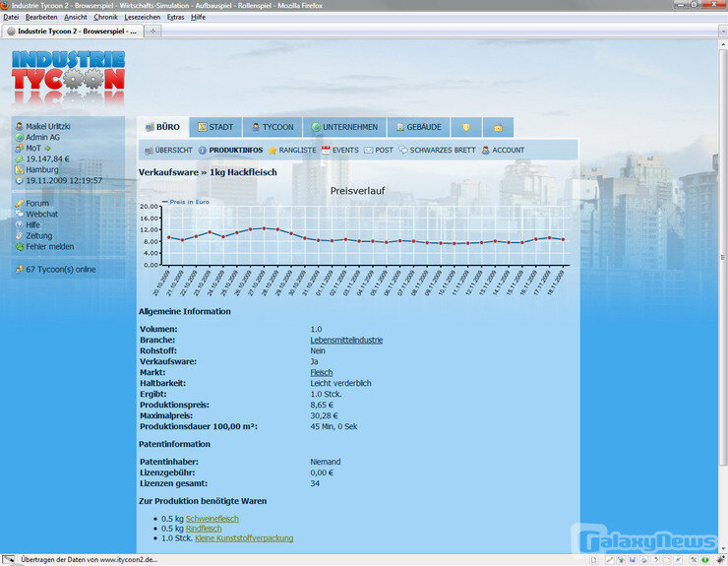This screenshot has width=728, height=566.
Task: Click the account balance 19.147,84 €
Action: coord(47,158)
